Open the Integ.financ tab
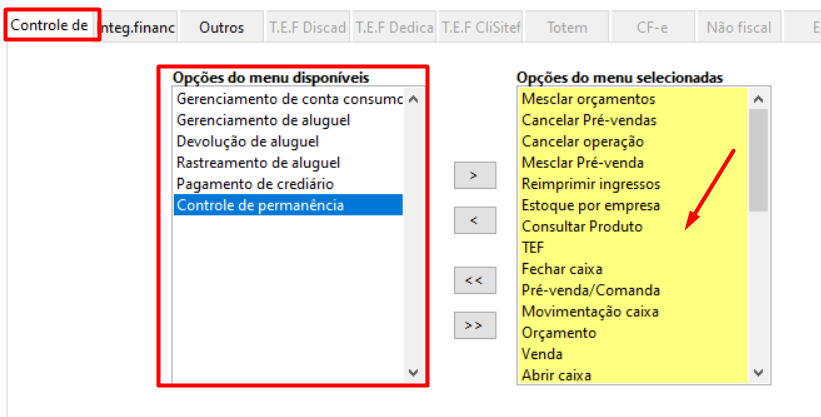 click(x=138, y=27)
